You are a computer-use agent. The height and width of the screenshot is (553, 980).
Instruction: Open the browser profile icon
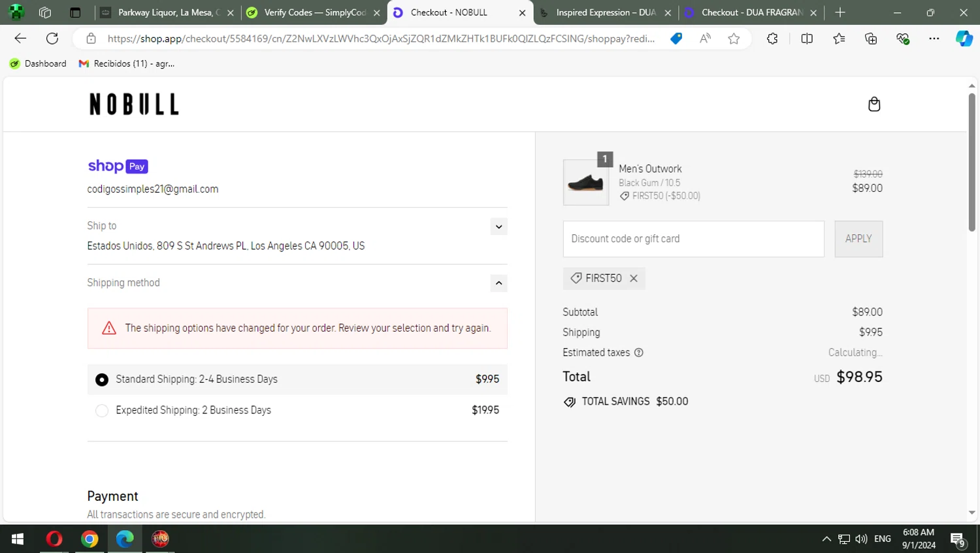click(x=16, y=12)
